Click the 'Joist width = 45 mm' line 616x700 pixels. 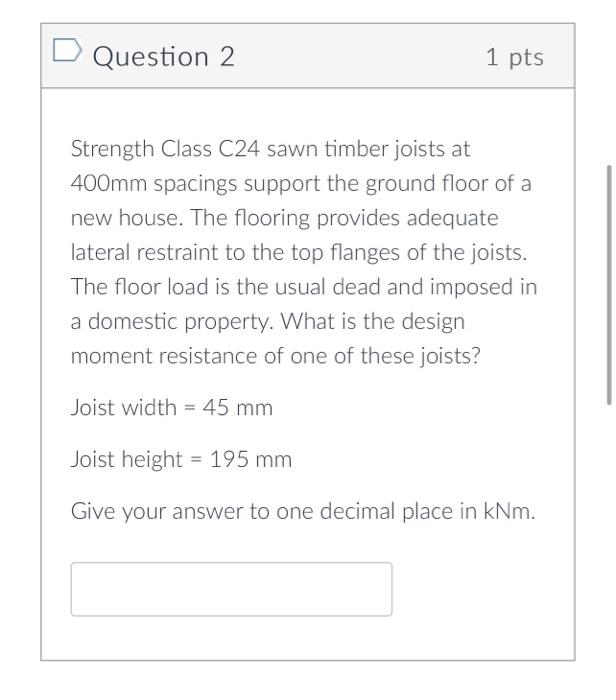[172, 407]
